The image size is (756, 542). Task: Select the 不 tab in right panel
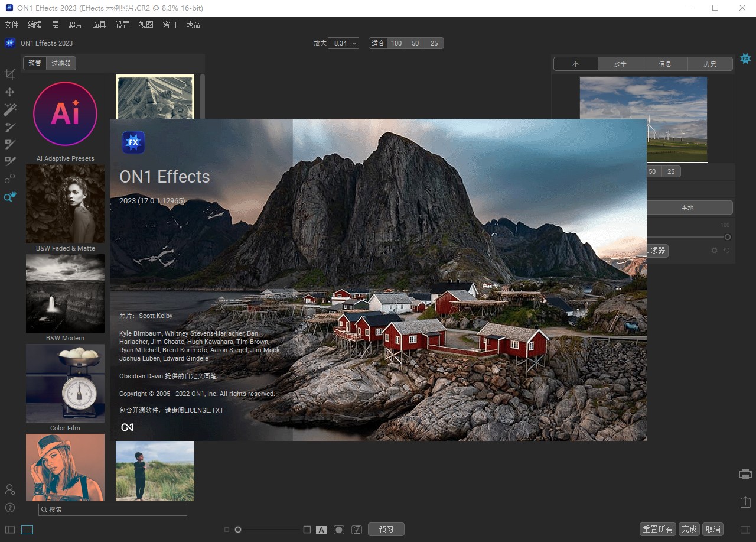pyautogui.click(x=576, y=64)
